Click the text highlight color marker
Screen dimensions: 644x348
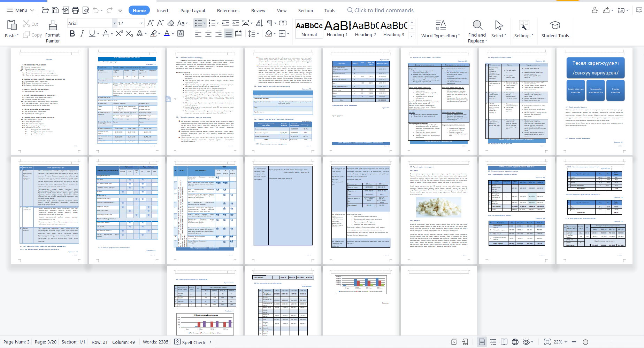point(153,33)
